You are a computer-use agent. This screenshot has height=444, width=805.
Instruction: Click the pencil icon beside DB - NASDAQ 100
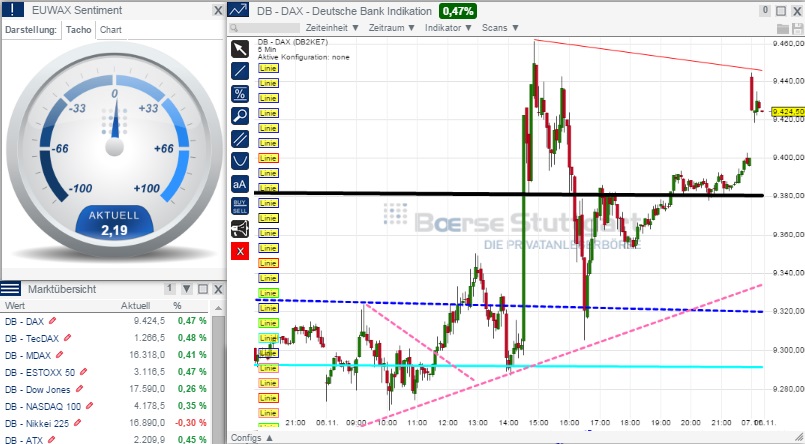[89, 406]
